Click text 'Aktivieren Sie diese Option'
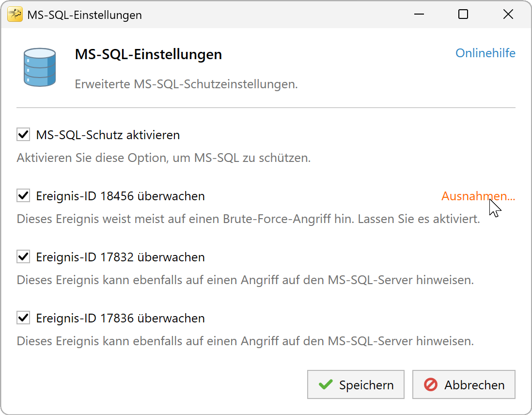 91,158
